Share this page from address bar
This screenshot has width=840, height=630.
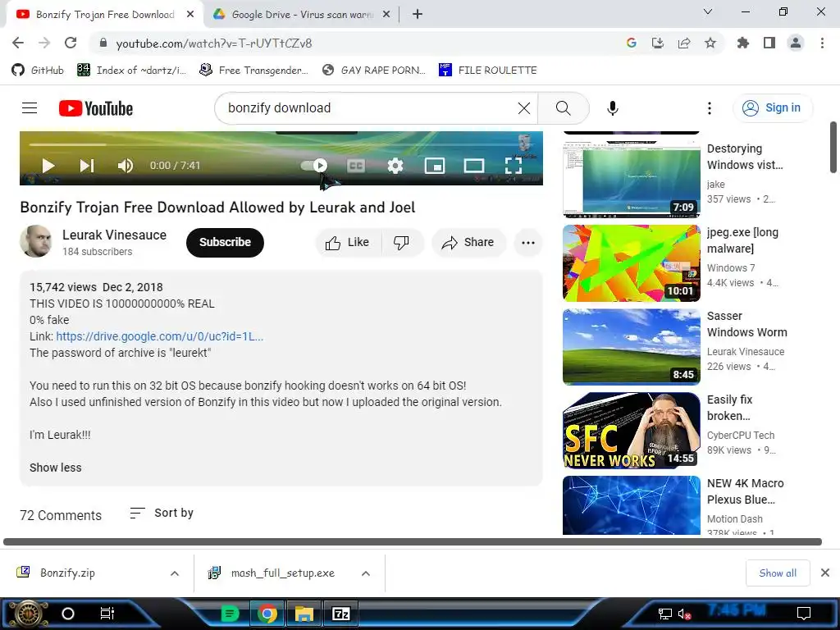pyautogui.click(x=684, y=43)
